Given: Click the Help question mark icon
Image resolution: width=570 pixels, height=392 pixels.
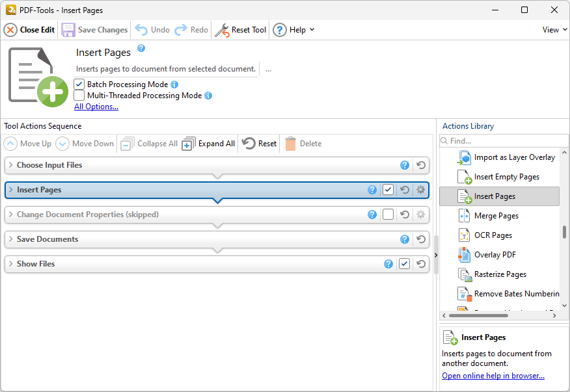Looking at the screenshot, I should click(x=280, y=30).
